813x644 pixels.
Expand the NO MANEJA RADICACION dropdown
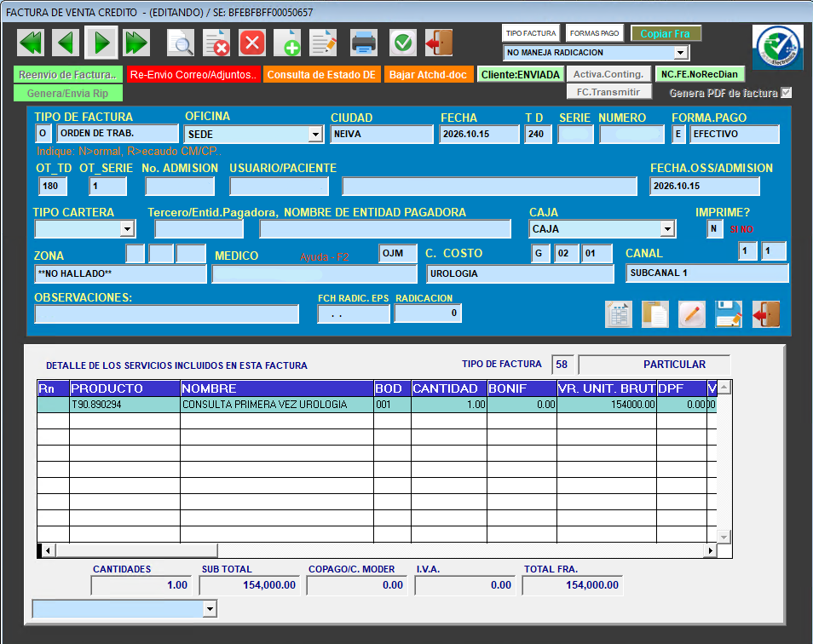pos(680,53)
